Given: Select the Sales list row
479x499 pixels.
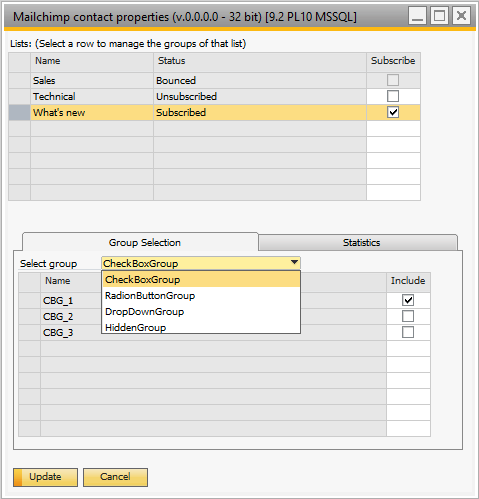Looking at the screenshot, I should pyautogui.click(x=214, y=80).
